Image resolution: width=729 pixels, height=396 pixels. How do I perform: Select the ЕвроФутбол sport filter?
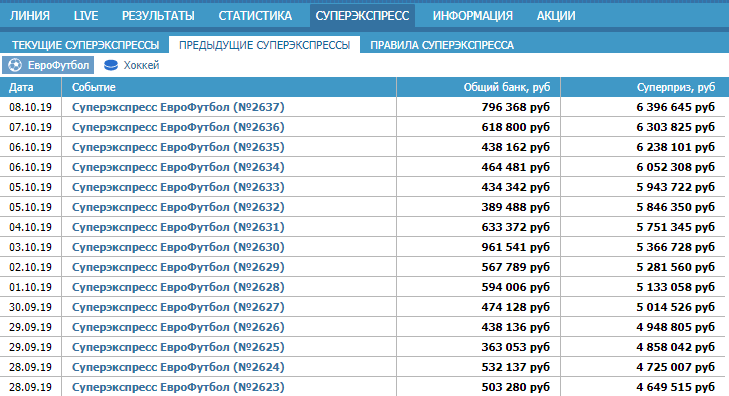tap(48, 65)
